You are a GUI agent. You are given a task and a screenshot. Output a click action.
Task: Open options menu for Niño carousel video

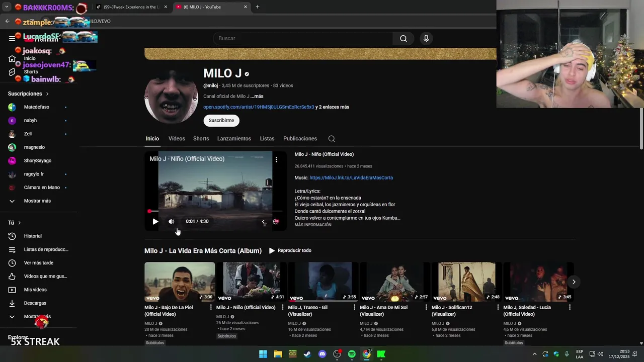pos(283,307)
